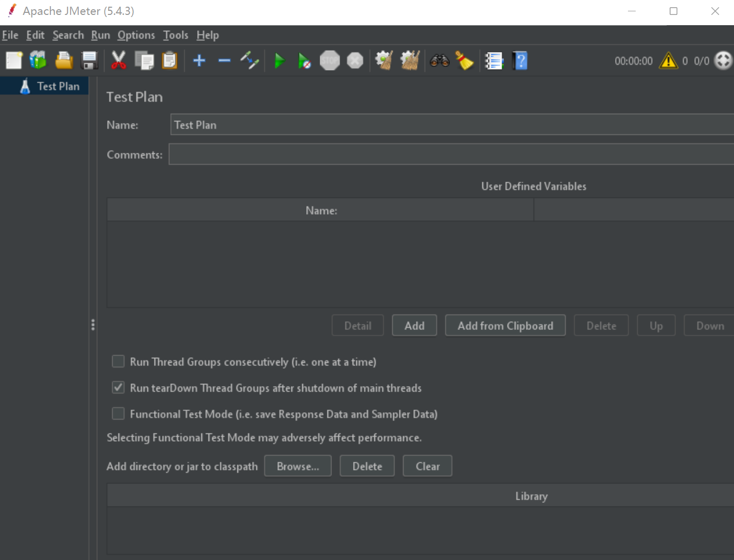Image resolution: width=734 pixels, height=560 pixels.
Task: Open the Function Helper list icon
Action: [494, 61]
